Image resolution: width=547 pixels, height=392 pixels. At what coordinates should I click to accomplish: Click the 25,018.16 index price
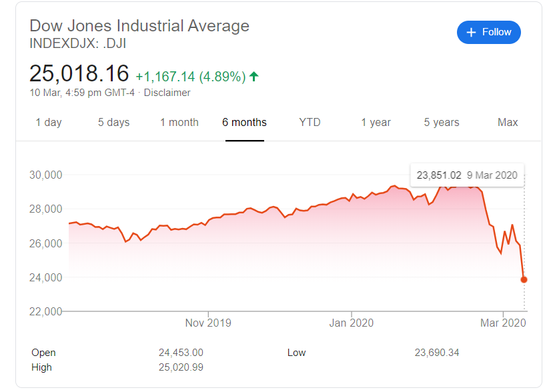79,73
